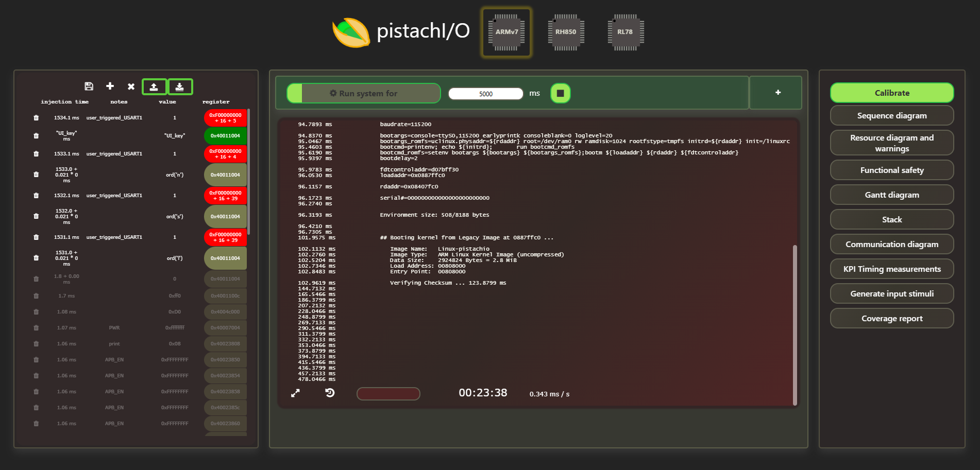Click the X icon to clear injections
The width and height of the screenshot is (980, 470).
click(131, 86)
